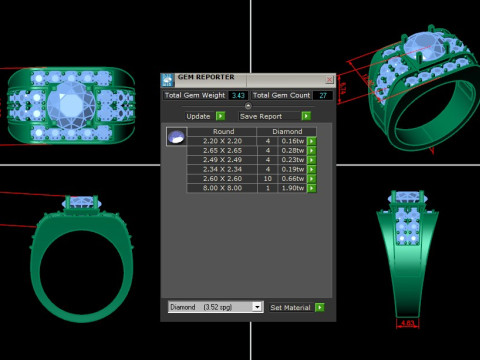Image resolution: width=480 pixels, height=360 pixels.
Task: Click the 0.19tw weight cell
Action: pyautogui.click(x=292, y=169)
